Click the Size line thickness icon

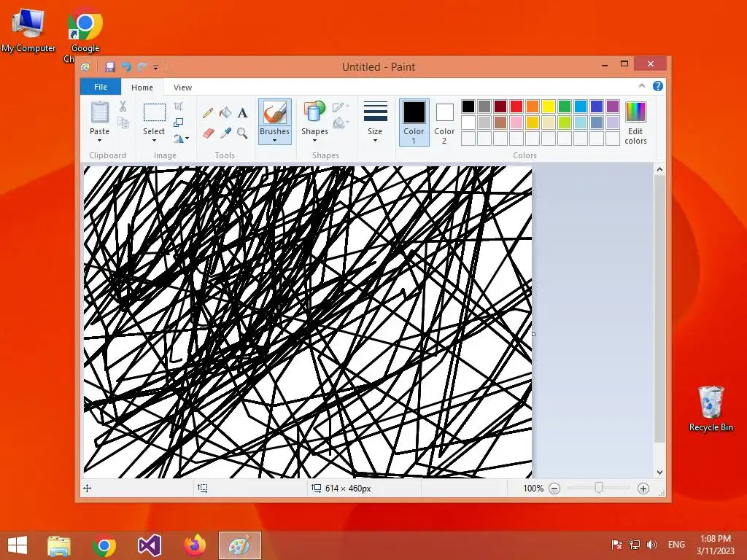pyautogui.click(x=375, y=112)
